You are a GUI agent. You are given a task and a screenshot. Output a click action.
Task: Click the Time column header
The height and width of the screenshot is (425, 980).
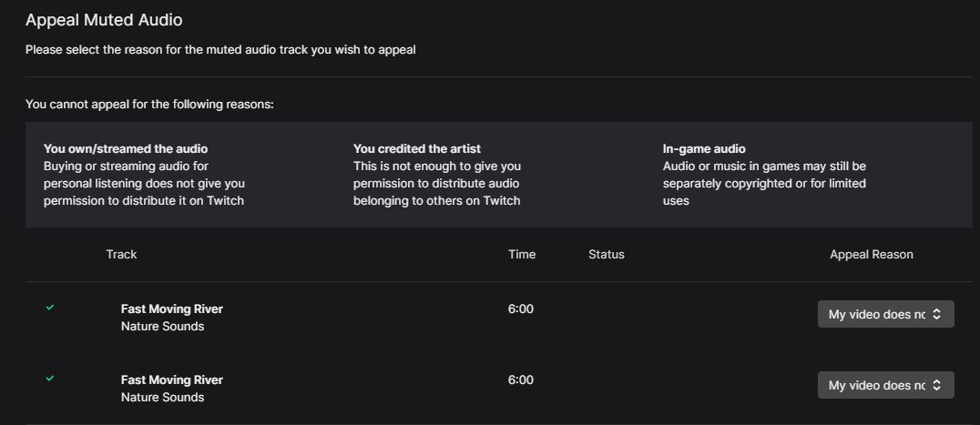pos(522,254)
